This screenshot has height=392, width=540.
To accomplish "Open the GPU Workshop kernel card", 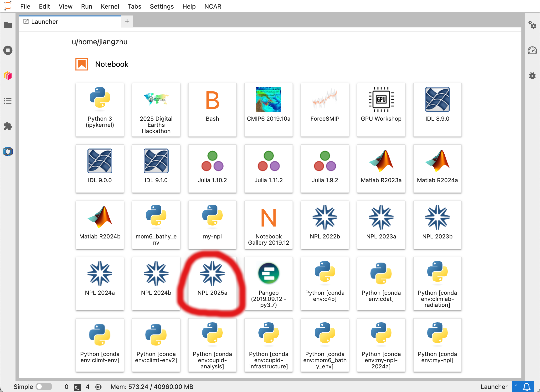I will [381, 109].
